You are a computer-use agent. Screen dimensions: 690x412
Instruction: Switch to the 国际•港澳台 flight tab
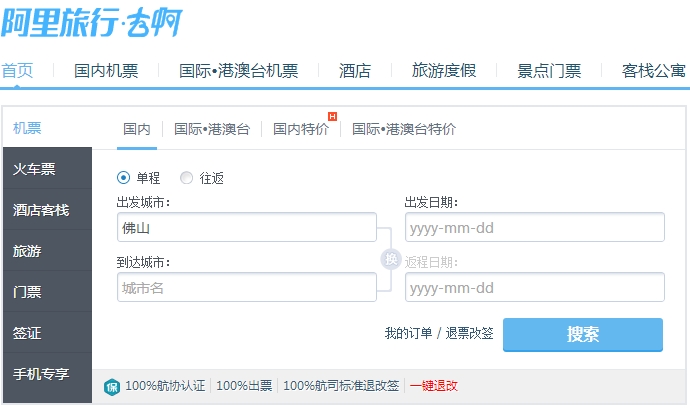[x=212, y=129]
